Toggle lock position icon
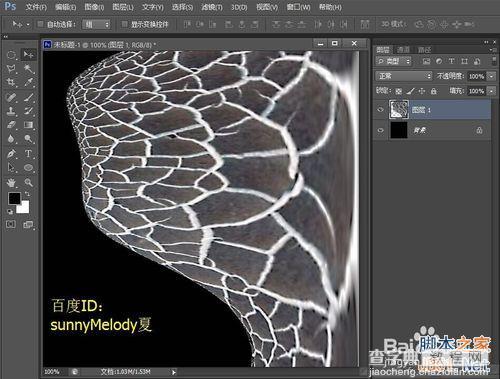 [422, 91]
